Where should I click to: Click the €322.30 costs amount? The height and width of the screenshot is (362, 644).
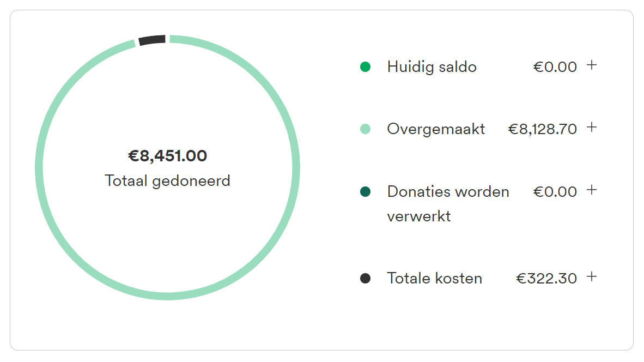[x=546, y=278]
